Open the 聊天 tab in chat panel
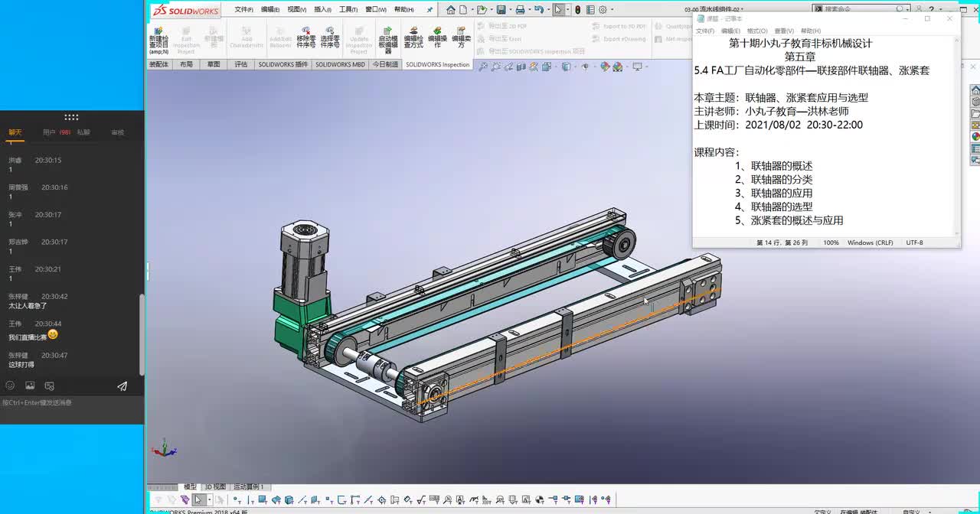 click(x=15, y=132)
